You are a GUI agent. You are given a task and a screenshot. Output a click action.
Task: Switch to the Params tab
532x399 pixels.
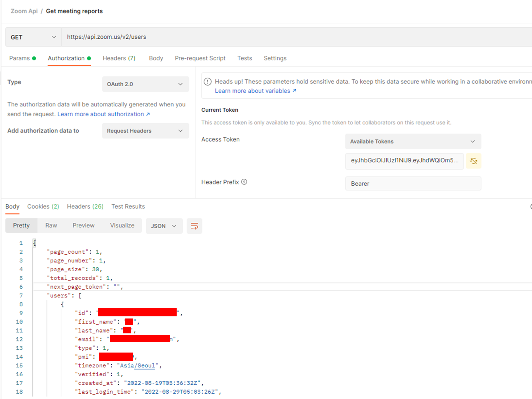(22, 58)
